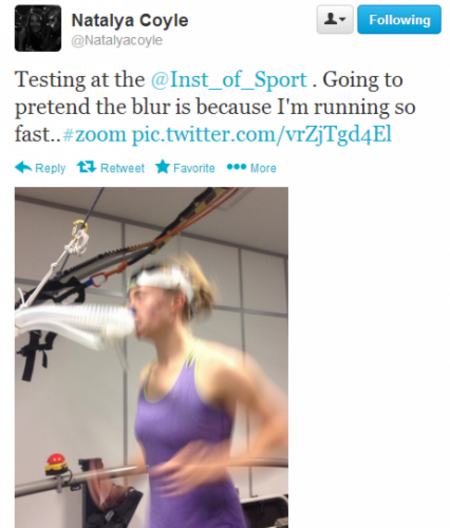This screenshot has height=528, width=450.
Task: Click the Favorite star icon
Action: (163, 167)
